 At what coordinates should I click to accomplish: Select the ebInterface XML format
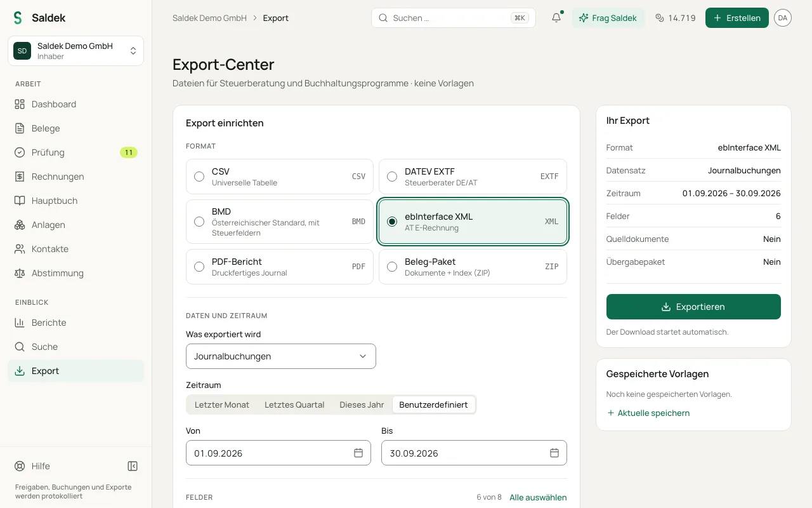pyautogui.click(x=473, y=222)
